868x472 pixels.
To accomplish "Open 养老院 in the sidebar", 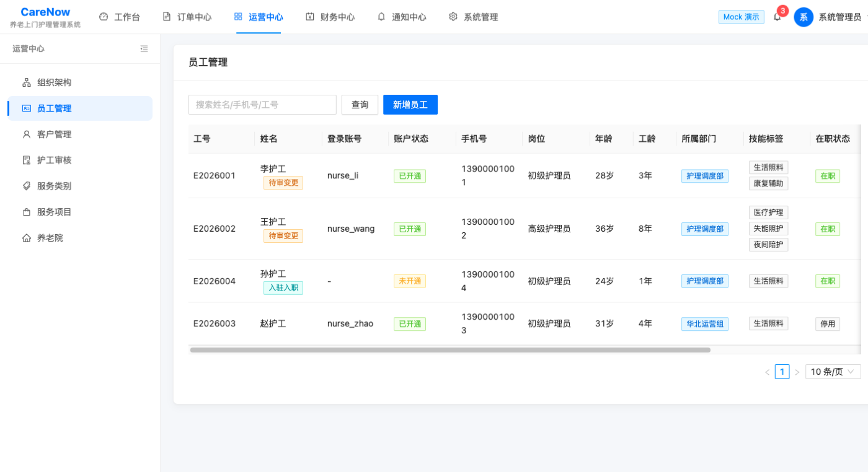I will point(80,238).
